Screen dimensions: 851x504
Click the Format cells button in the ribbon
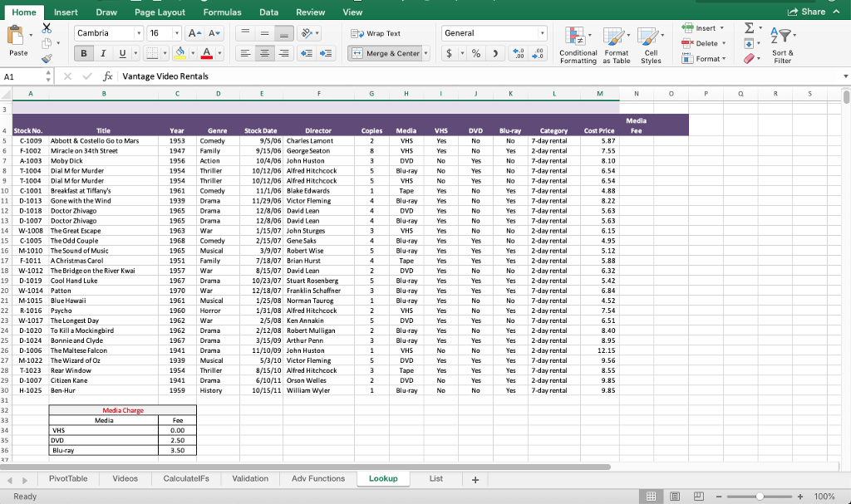click(705, 59)
